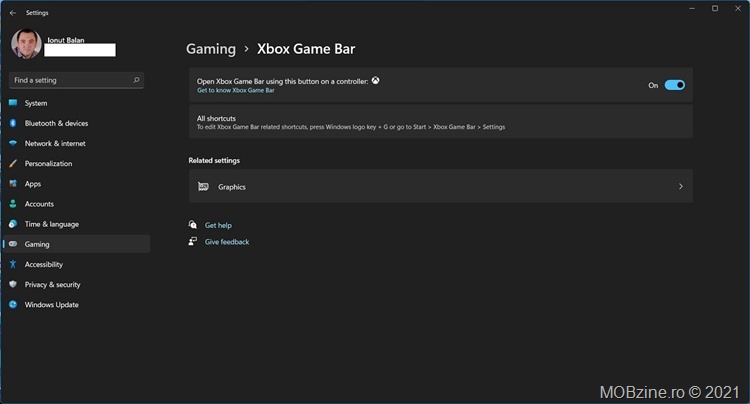The height and width of the screenshot is (404, 750).
Task: Click the Graphics card icon
Action: 203,186
